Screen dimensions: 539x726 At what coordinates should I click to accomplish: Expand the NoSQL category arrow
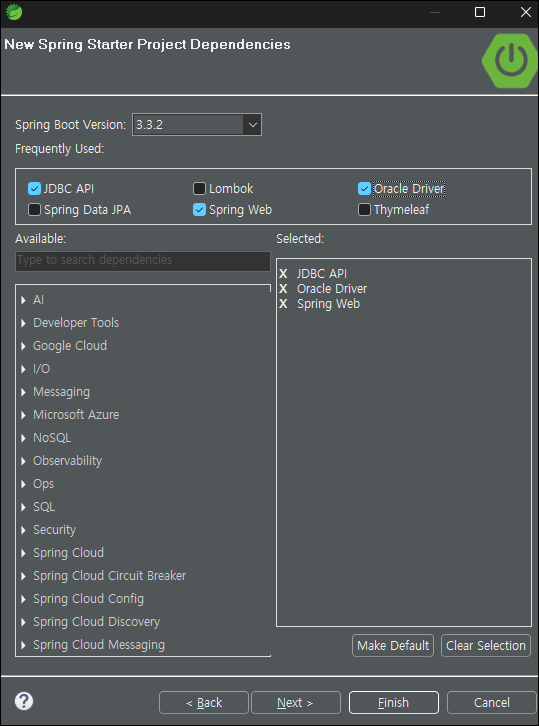coord(23,438)
